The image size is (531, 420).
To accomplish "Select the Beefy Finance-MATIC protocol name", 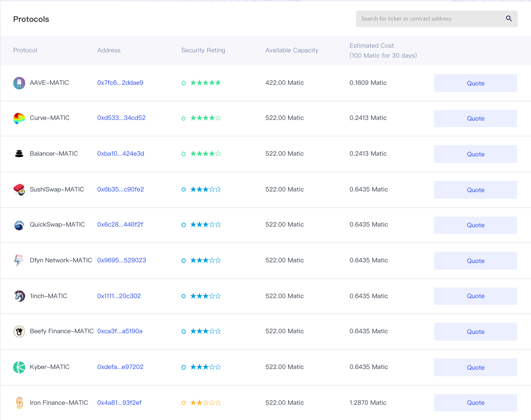I will tap(62, 331).
